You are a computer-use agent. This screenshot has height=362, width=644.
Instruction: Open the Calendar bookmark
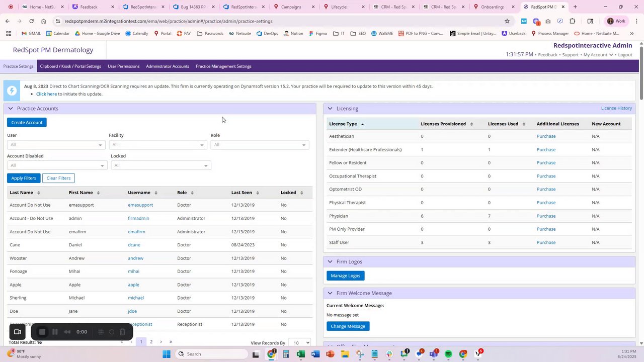[x=58, y=34]
